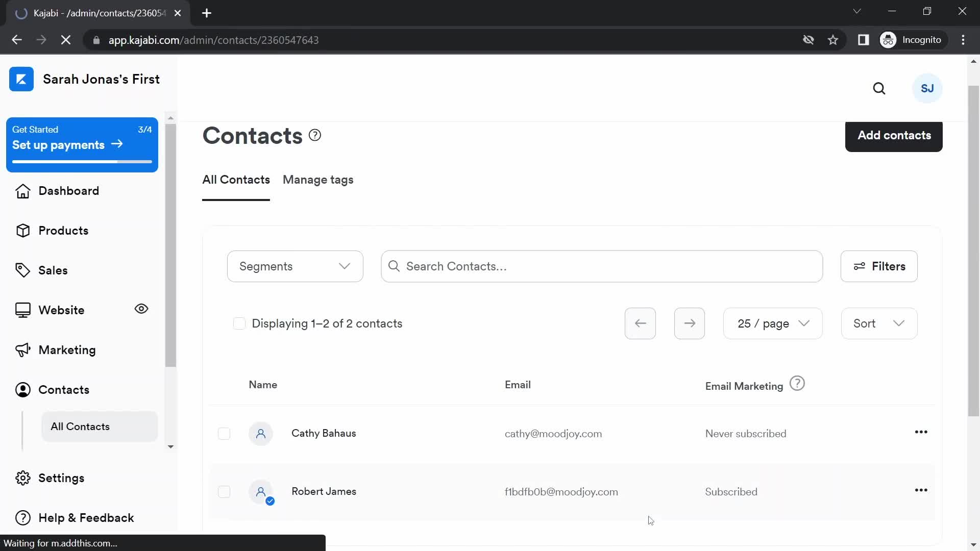Select All Contacts sidebar sub-item

tap(99, 427)
